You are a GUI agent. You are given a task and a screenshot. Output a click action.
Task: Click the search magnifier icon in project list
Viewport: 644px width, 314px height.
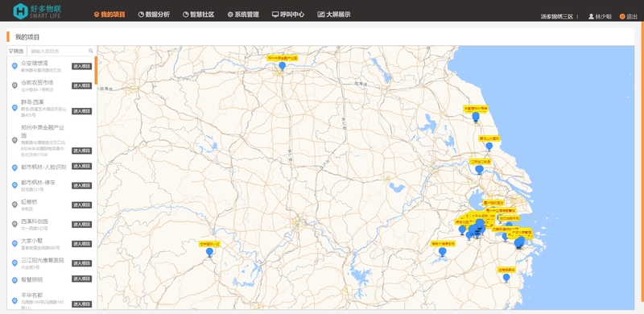coord(91,51)
